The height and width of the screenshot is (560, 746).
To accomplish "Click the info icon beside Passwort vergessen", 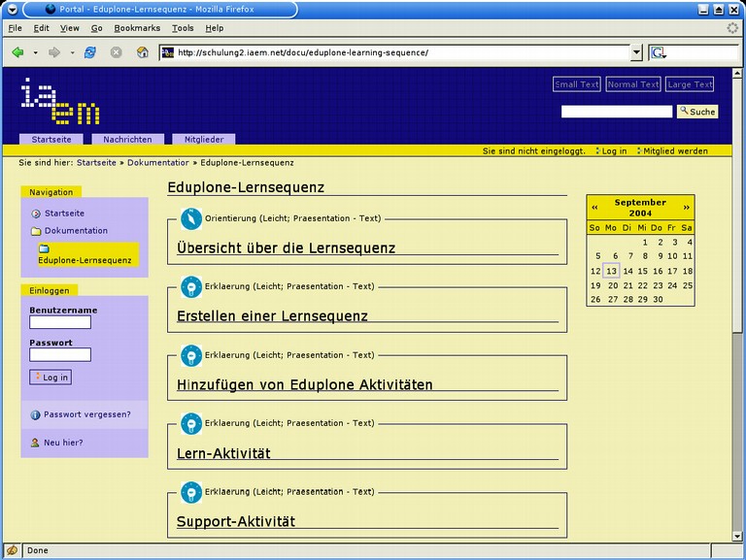I will pyautogui.click(x=36, y=414).
